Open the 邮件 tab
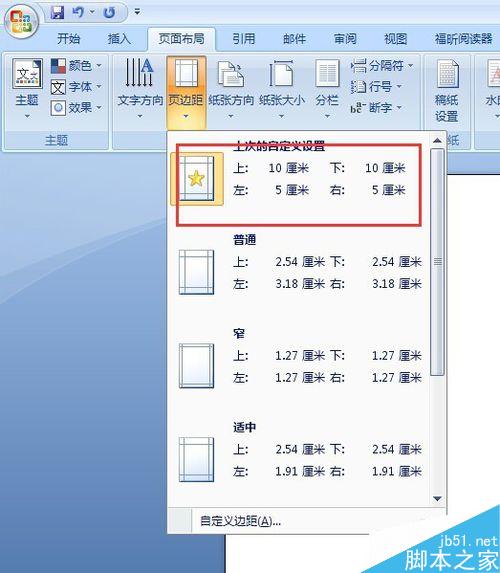The width and height of the screenshot is (500, 573). point(294,39)
